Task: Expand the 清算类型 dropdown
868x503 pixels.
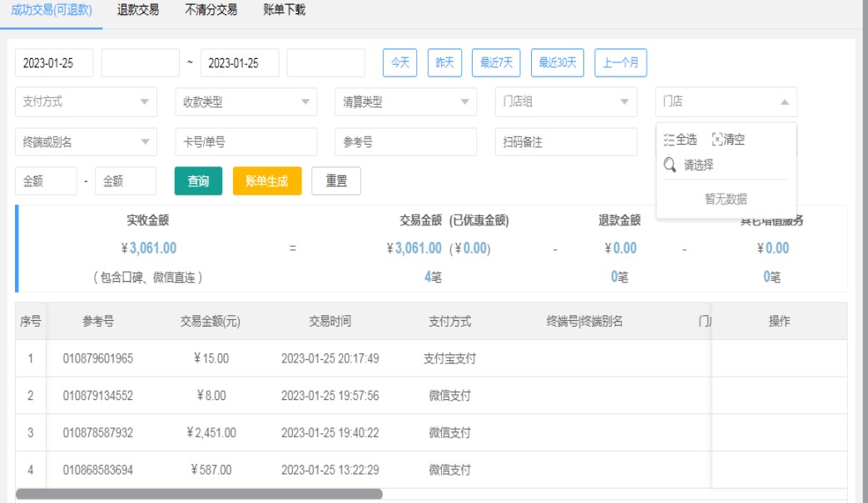Action: pyautogui.click(x=464, y=102)
